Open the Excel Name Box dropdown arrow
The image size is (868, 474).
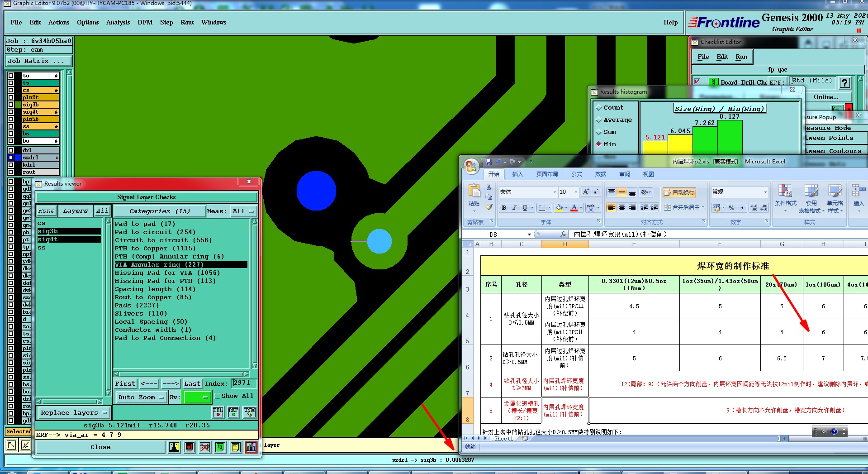(x=529, y=235)
